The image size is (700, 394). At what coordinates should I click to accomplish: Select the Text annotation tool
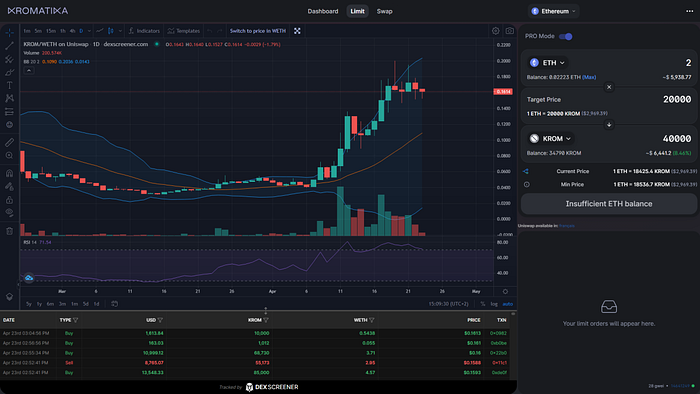pos(9,85)
